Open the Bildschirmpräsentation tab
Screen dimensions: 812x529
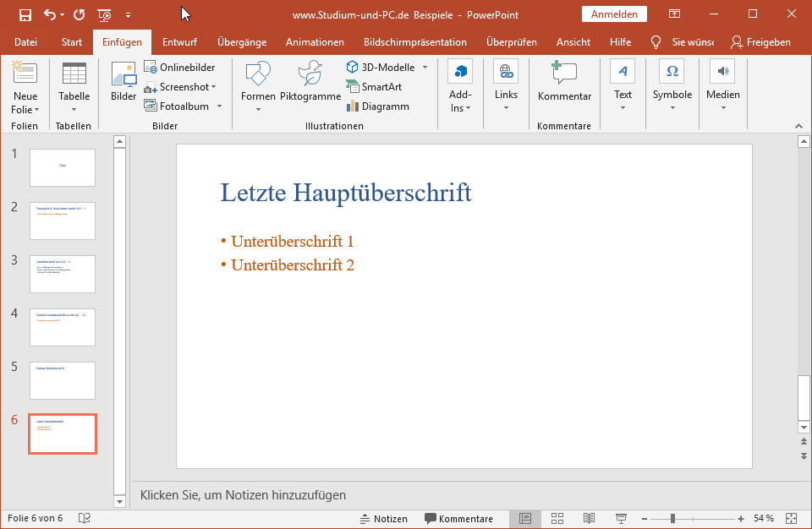(x=414, y=42)
